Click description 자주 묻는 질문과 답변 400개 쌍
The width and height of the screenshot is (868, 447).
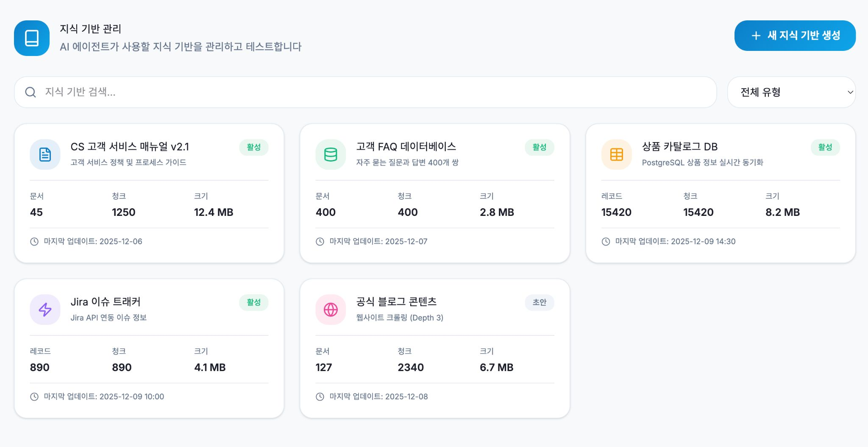(x=407, y=162)
